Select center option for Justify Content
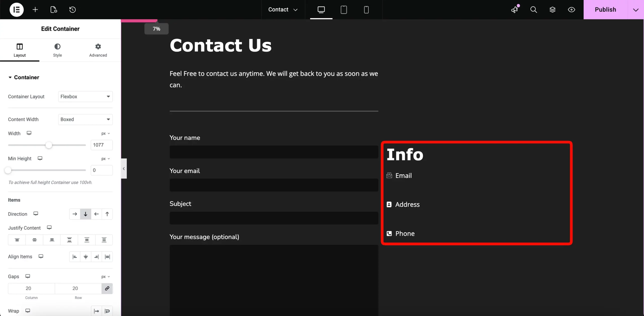 point(34,239)
